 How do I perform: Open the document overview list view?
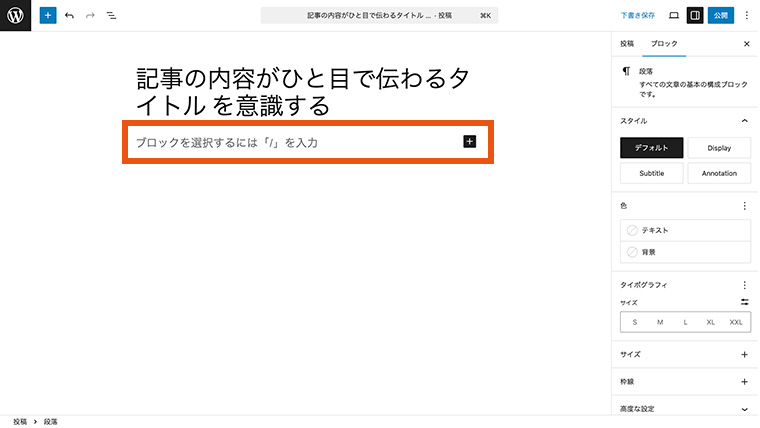[x=111, y=16]
